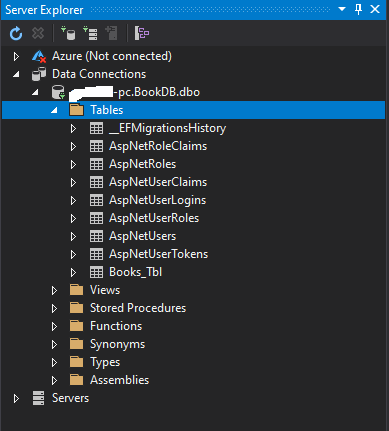
Task: Toggle the auto-hide pin icon
Action: 359,9
